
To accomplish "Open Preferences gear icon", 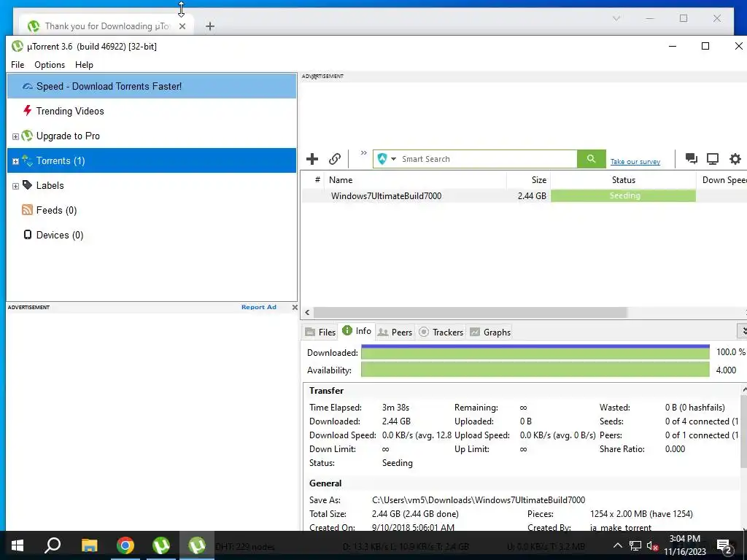I will (735, 159).
